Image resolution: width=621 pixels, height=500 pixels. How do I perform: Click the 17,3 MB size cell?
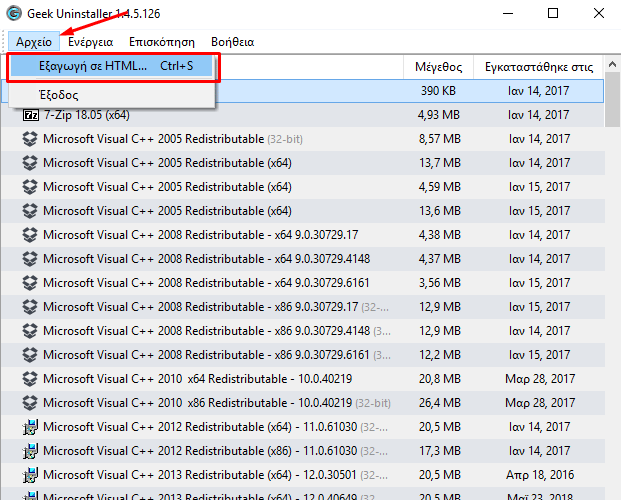440,451
